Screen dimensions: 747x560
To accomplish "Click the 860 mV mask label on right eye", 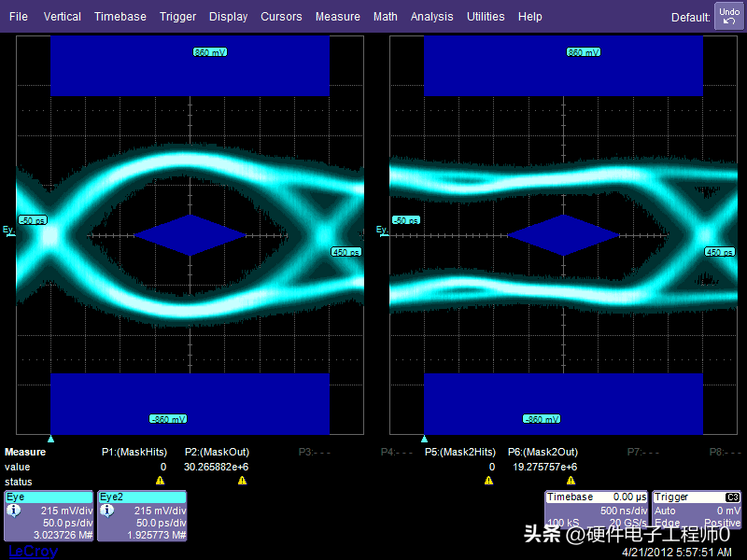I will coord(584,52).
